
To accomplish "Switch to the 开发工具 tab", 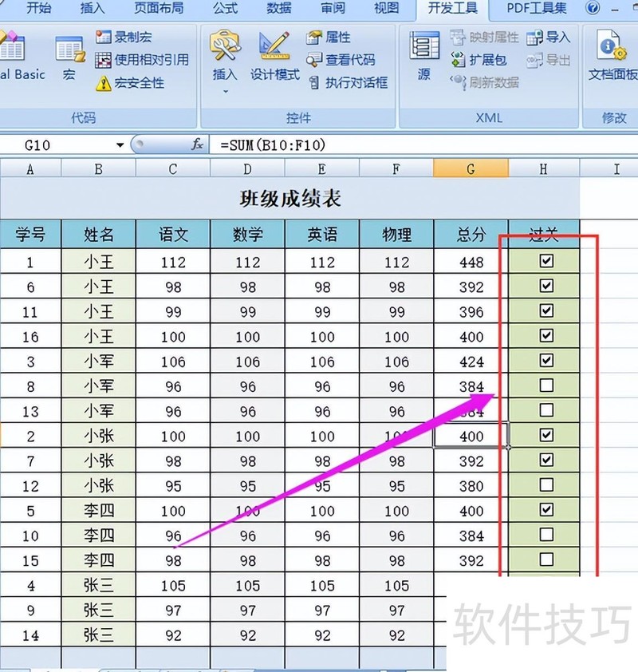I will coord(453,8).
